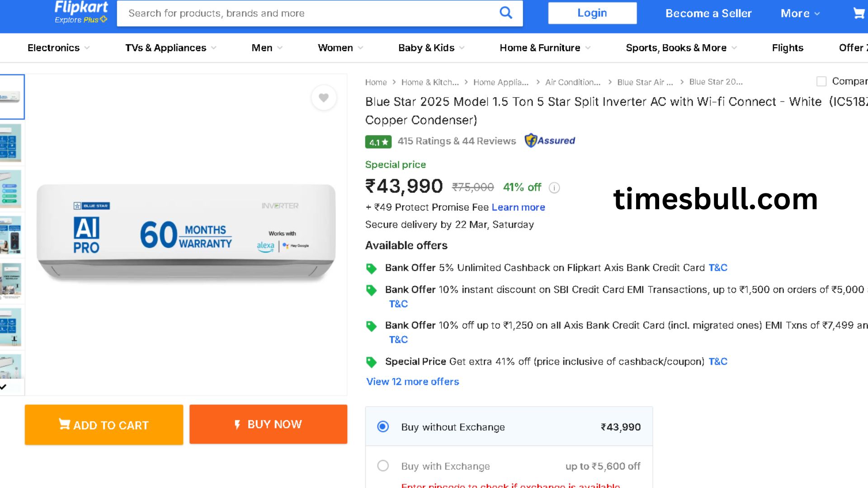Tick the Compare checkbox
Viewport: 868px width, 488px height.
[x=821, y=81]
